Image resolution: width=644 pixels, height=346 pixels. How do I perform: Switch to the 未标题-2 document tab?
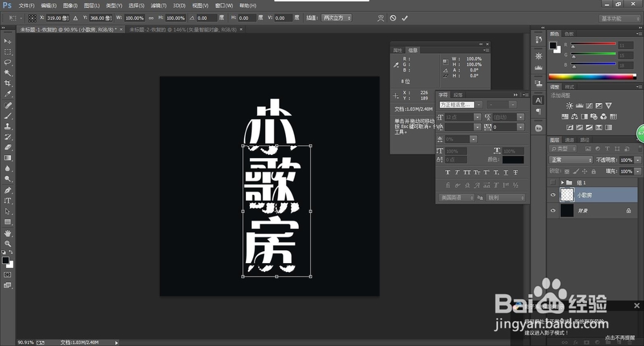(x=183, y=30)
